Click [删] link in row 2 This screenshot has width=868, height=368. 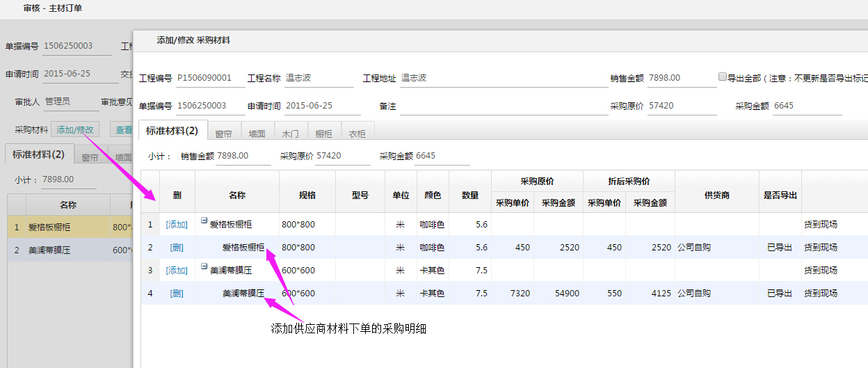click(177, 248)
